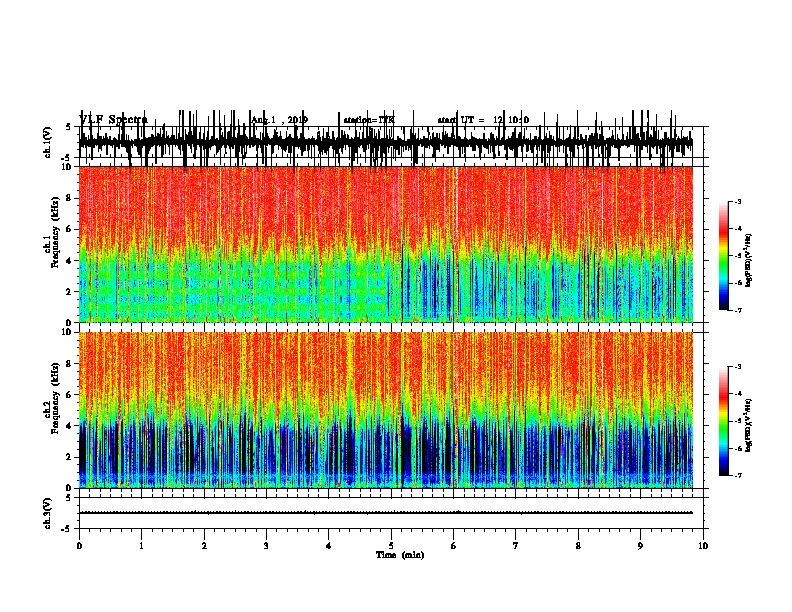Viewport: 792px width, 612px height.
Task: Select the lower color bar's log(PSD) title
Action: [x=749, y=425]
